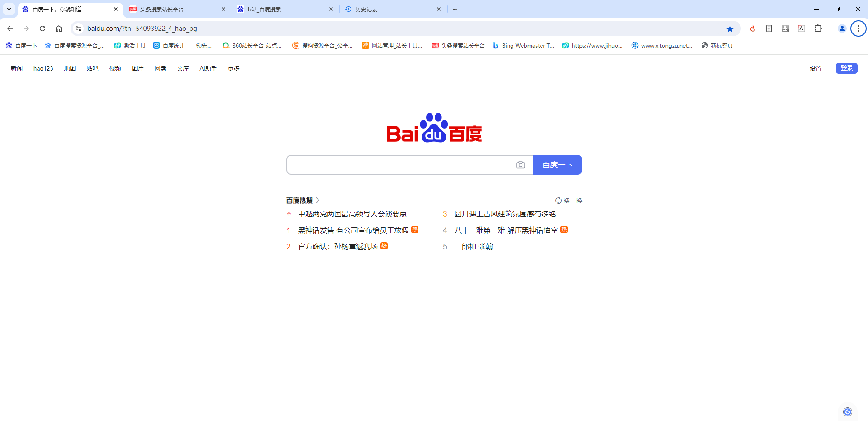Click the Baidu logo
The width and height of the screenshot is (868, 421).
click(434, 128)
